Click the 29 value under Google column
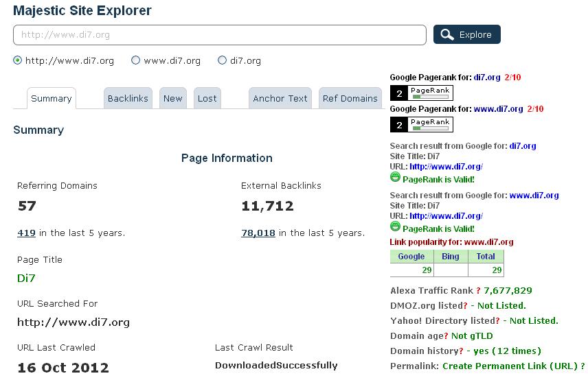This screenshot has width=588, height=389. click(x=427, y=270)
